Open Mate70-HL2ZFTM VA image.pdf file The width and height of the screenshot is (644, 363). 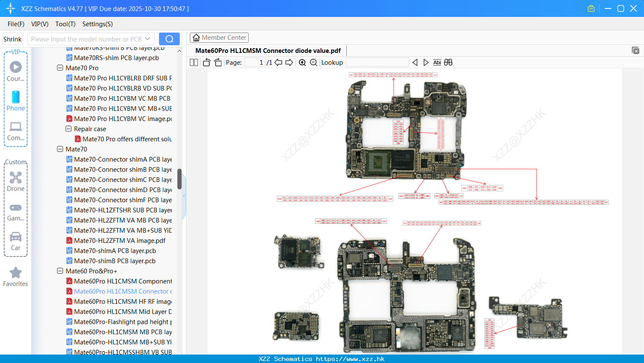pos(116,241)
